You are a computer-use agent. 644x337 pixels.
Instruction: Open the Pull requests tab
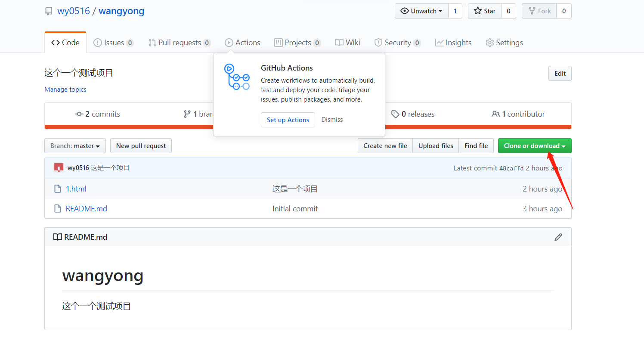(180, 43)
